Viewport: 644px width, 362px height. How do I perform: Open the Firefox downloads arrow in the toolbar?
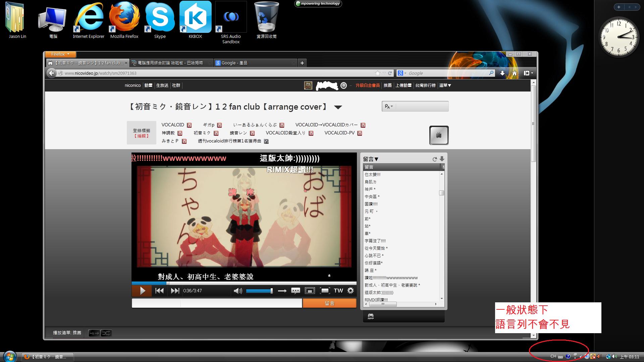point(502,73)
